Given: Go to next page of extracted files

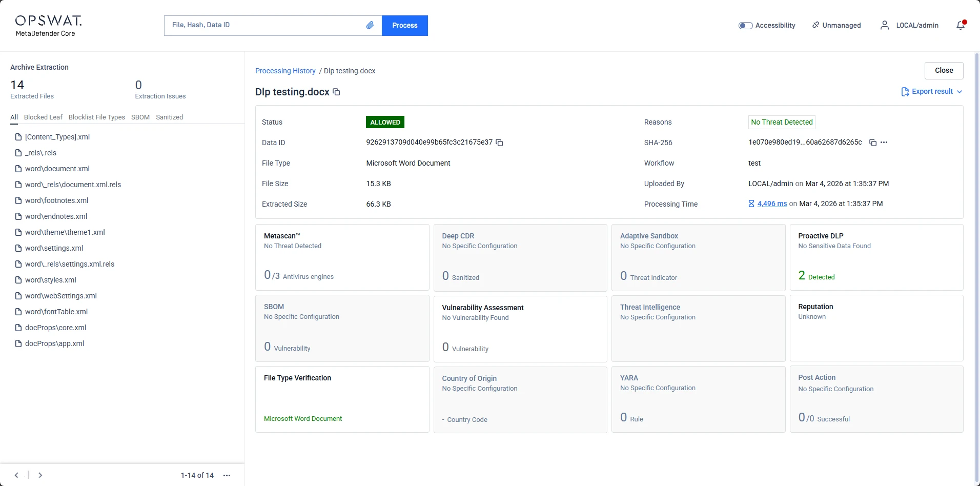Looking at the screenshot, I should (40, 475).
